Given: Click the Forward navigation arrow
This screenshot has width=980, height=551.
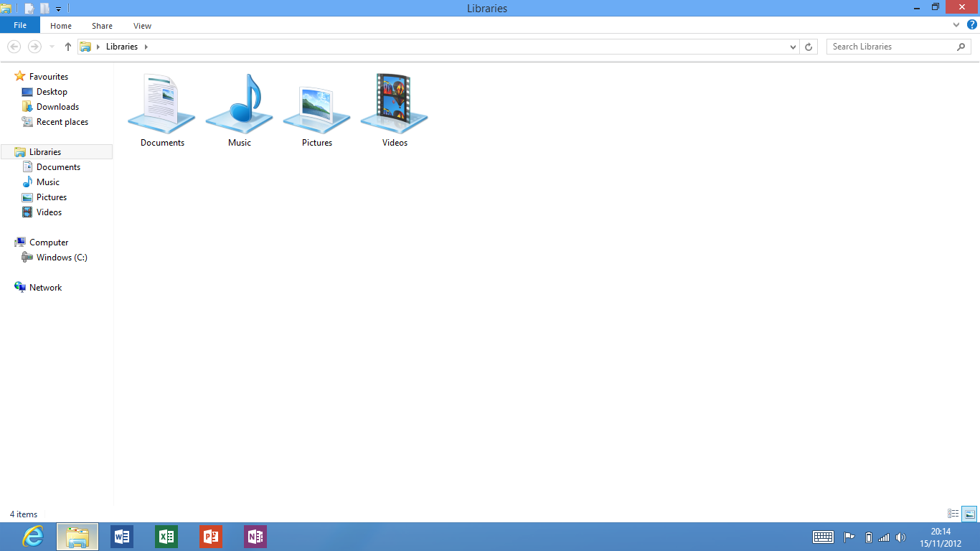Looking at the screenshot, I should click(x=34, y=47).
